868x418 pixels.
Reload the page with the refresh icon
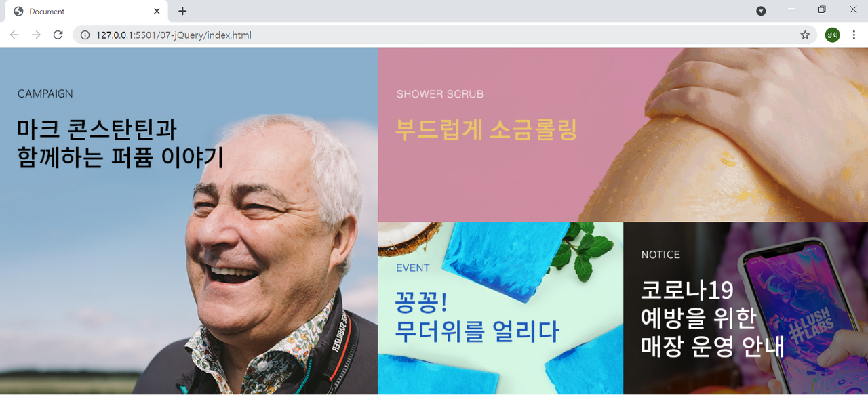(58, 35)
